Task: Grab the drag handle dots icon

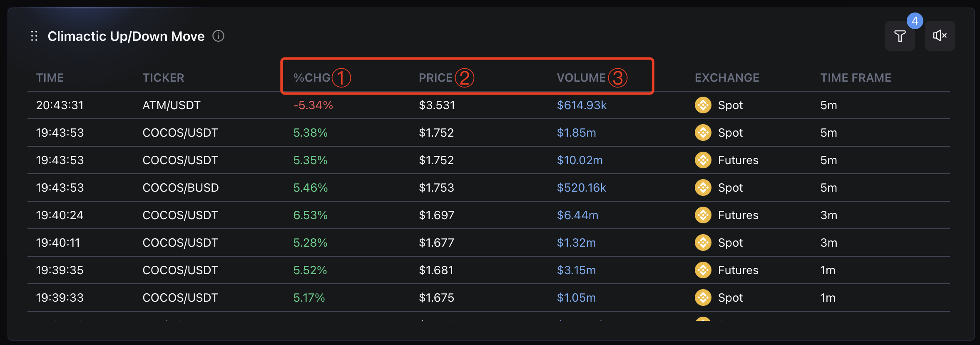Action: (x=34, y=36)
